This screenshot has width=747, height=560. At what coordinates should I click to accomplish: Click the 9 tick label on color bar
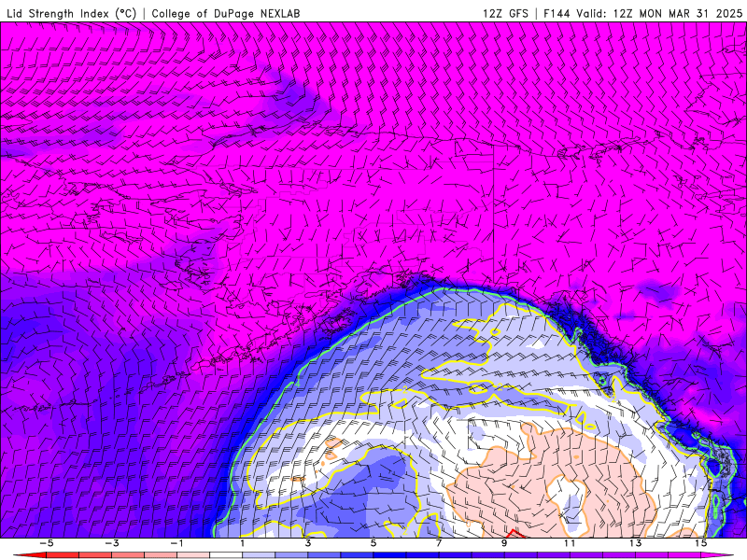504,543
